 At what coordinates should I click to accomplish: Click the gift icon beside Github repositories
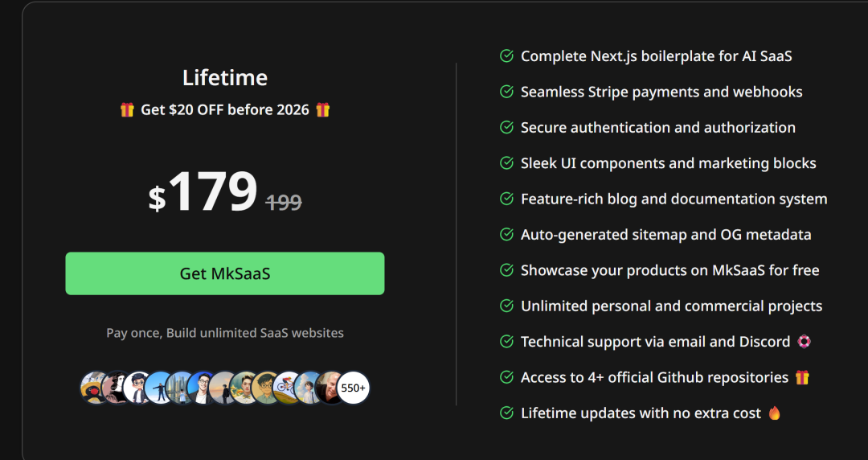point(802,377)
